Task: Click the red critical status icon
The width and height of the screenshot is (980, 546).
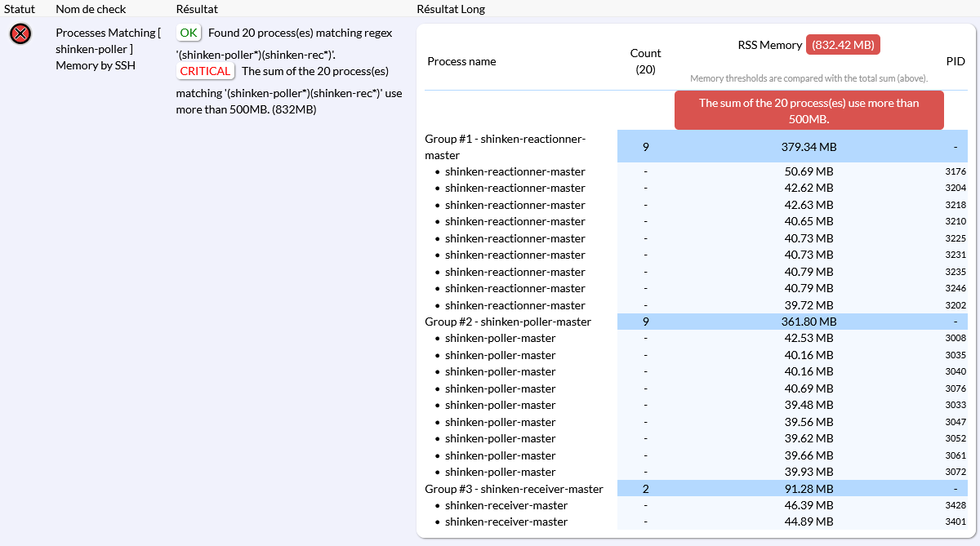Action: 20,34
